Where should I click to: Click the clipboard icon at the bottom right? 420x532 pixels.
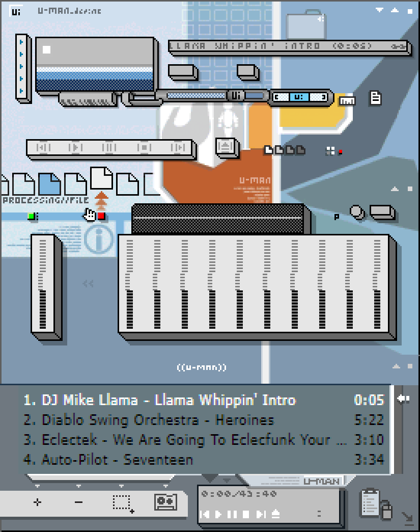371,504
